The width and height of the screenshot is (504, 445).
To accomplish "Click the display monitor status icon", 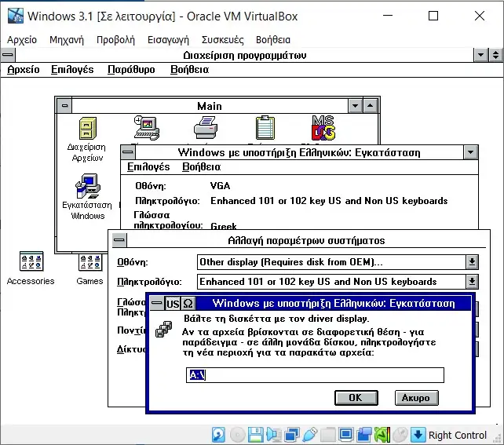I will pos(346,435).
